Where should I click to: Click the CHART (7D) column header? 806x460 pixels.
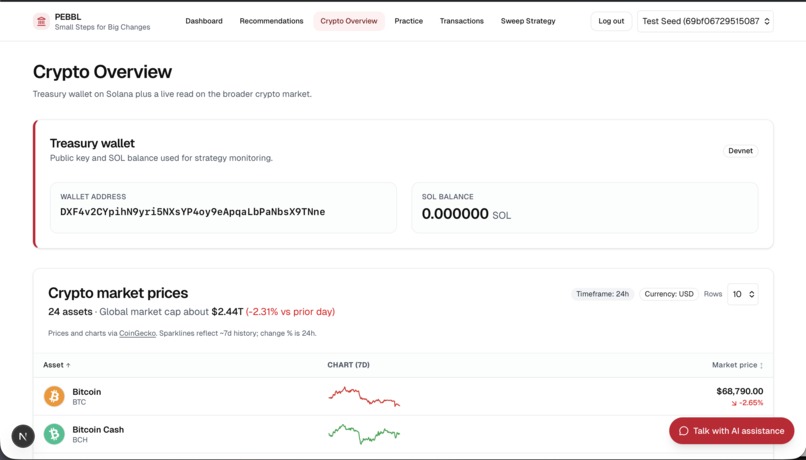click(349, 365)
